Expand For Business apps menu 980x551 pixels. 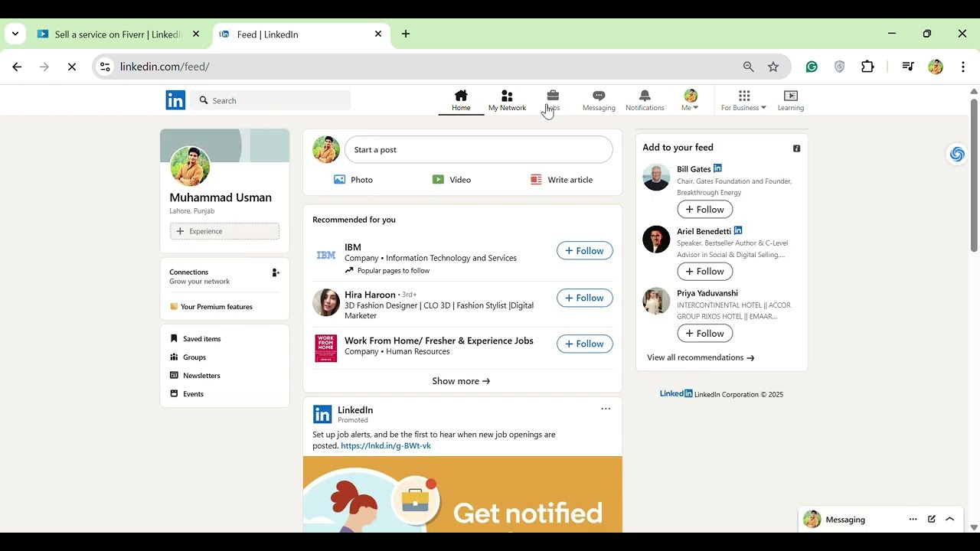[x=743, y=100]
